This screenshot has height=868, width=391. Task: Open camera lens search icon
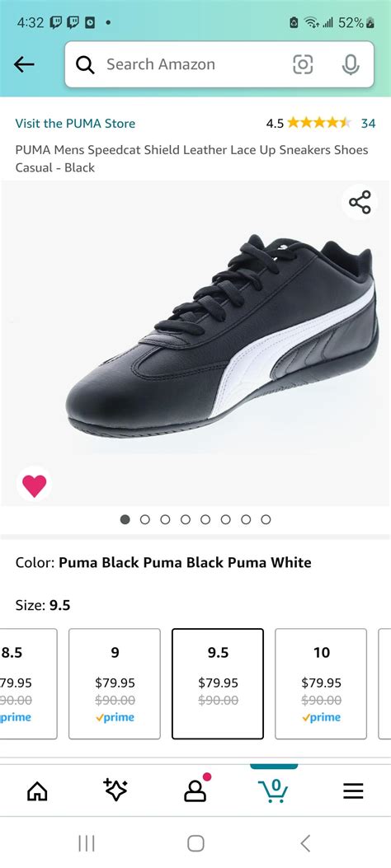(x=303, y=65)
